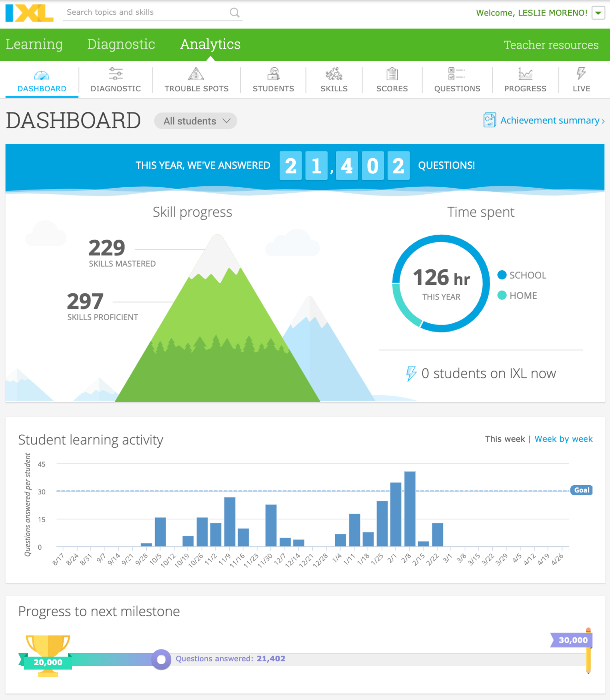Expand the All students dropdown

coord(196,121)
